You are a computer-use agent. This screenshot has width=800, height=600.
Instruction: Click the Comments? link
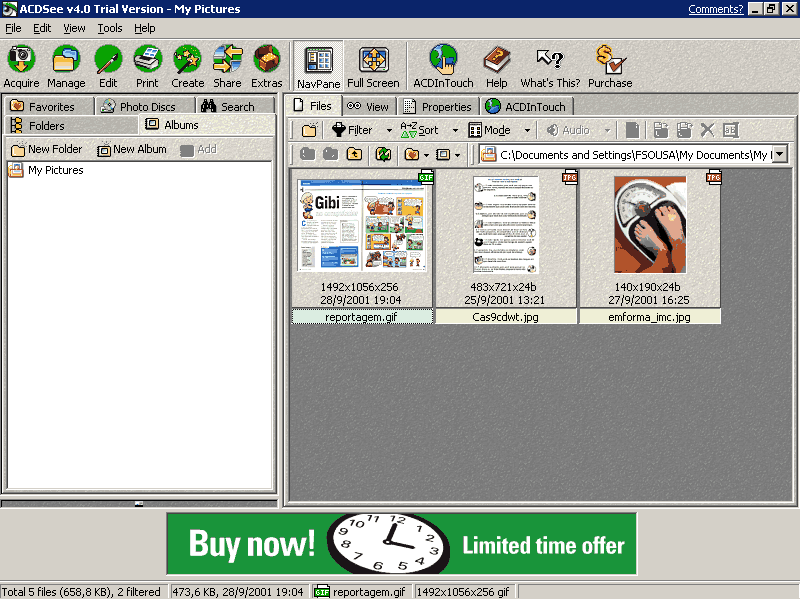point(715,9)
